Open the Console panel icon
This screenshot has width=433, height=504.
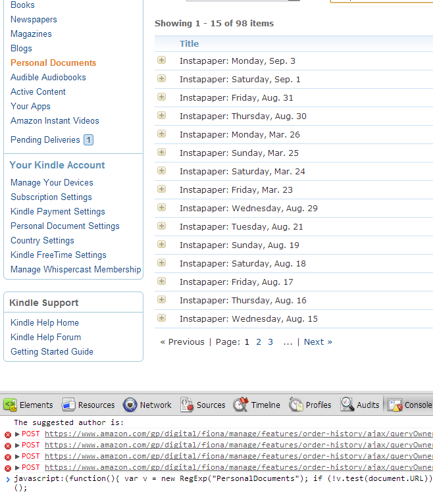pyautogui.click(x=395, y=405)
